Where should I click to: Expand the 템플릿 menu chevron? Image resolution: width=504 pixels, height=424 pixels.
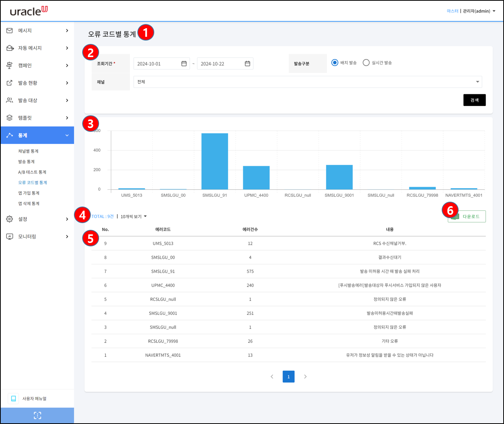coord(67,118)
